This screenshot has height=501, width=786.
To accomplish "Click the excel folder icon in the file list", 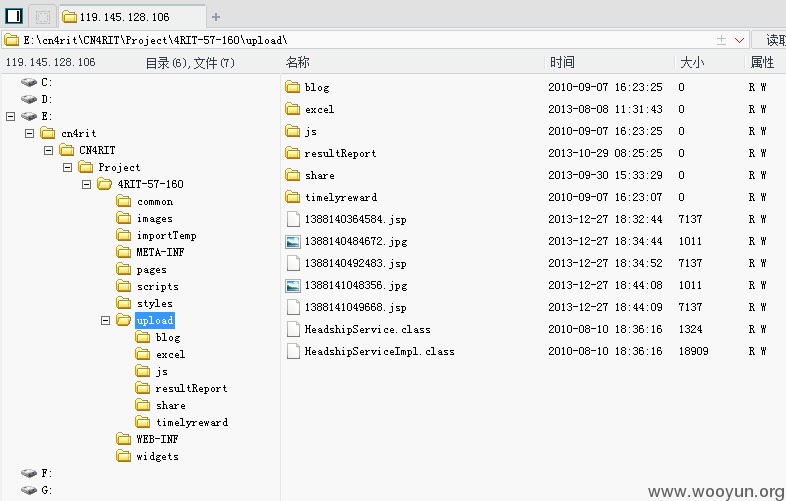I will [x=293, y=109].
